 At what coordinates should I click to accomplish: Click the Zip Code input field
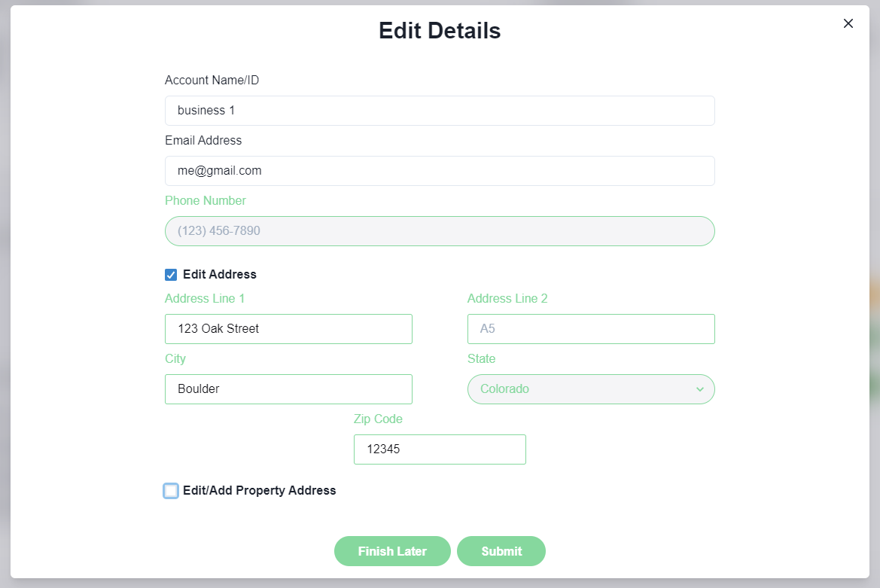click(440, 449)
